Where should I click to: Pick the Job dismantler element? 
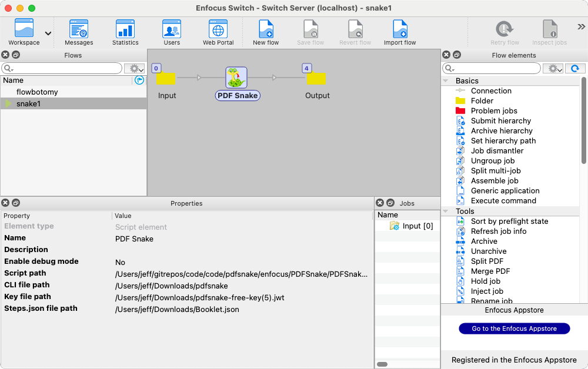coord(497,150)
